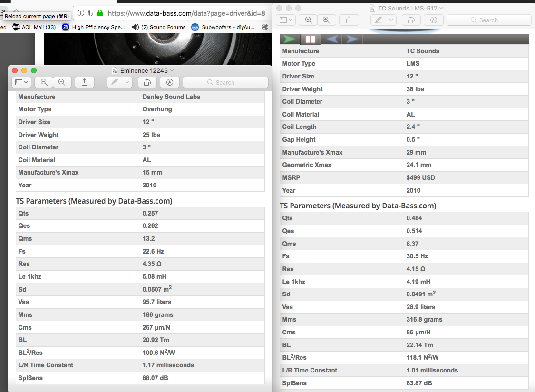Screen dimensions: 535x392
Task: Click tracking protection shield icon in address bar
Action: tap(90, 13)
